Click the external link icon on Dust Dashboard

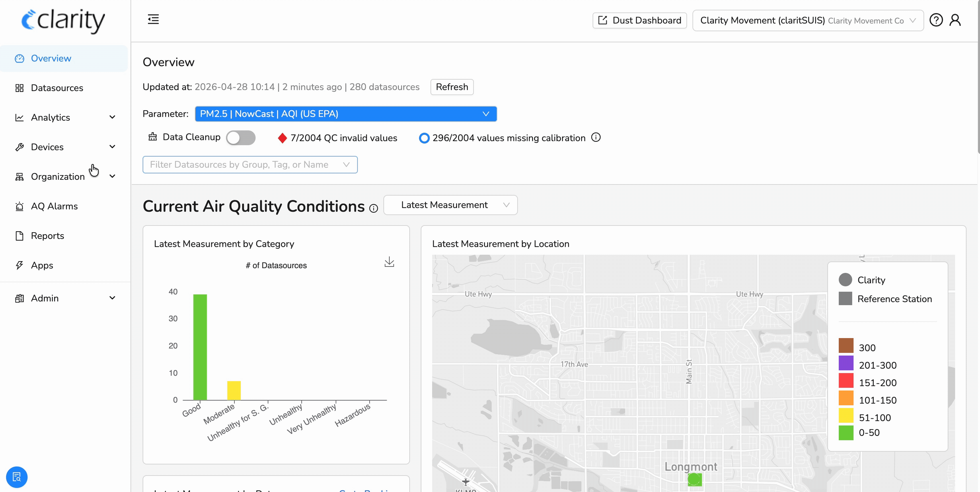(x=603, y=20)
